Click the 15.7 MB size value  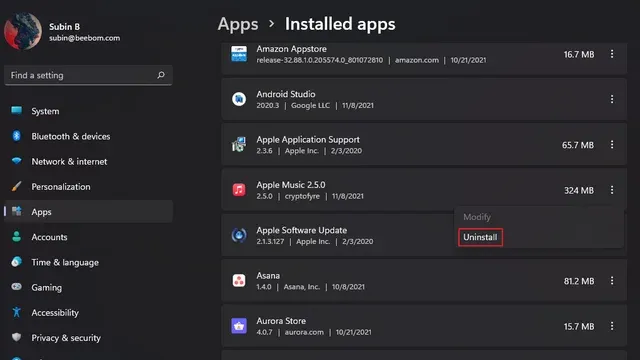point(579,326)
